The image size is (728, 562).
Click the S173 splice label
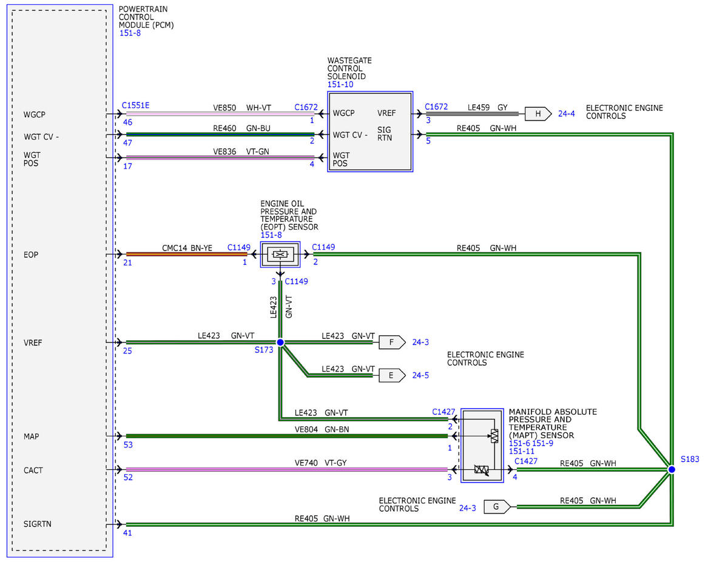[x=265, y=350]
